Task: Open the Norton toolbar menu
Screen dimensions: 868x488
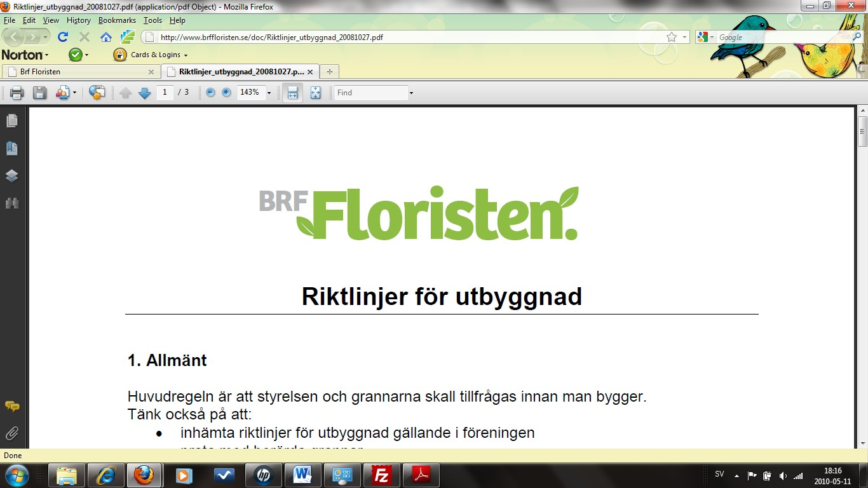Action: tap(25, 55)
